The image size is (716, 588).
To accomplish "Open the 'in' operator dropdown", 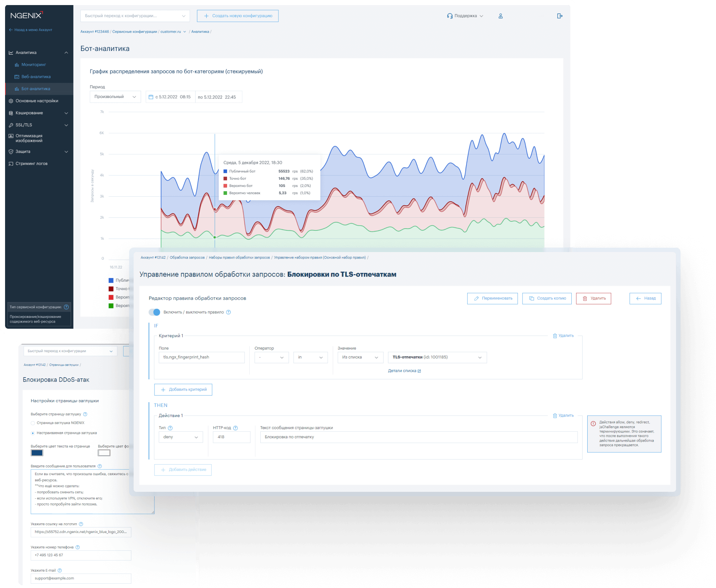I will click(x=310, y=358).
